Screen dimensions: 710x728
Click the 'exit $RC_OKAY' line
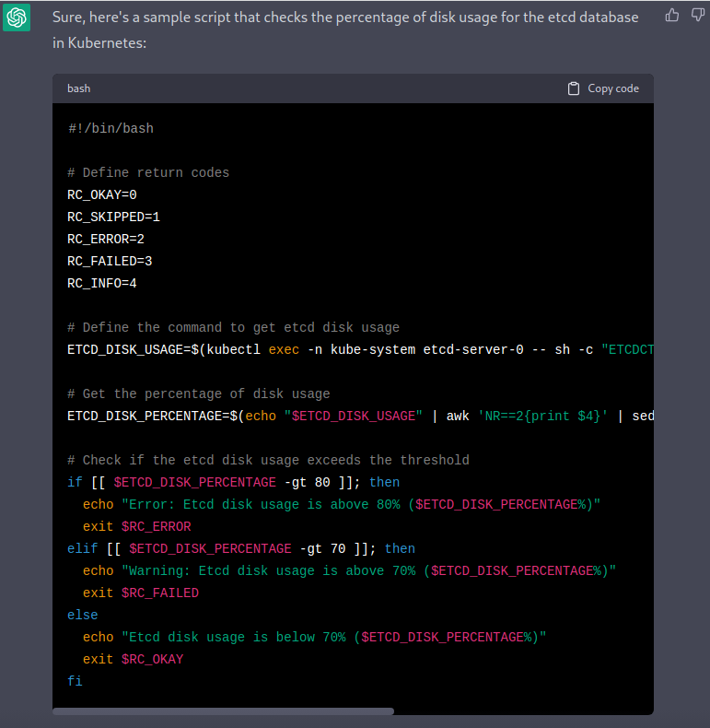click(134, 659)
